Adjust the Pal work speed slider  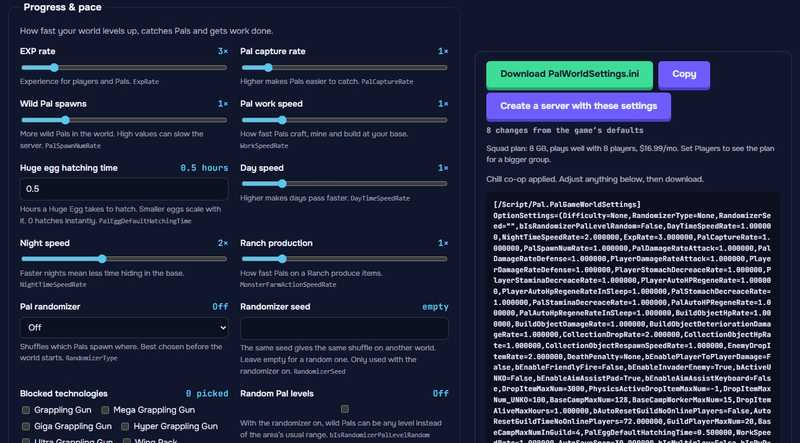pos(344,120)
